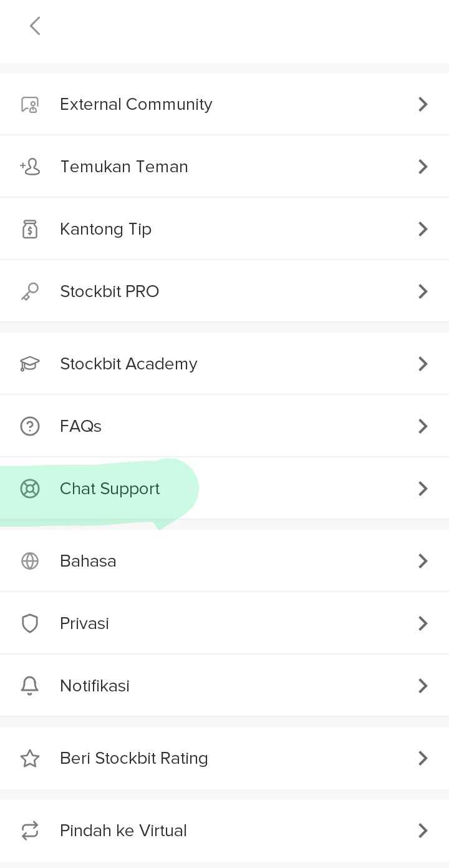Image resolution: width=449 pixels, height=868 pixels.
Task: Tap the back arrow icon
Action: (x=35, y=26)
